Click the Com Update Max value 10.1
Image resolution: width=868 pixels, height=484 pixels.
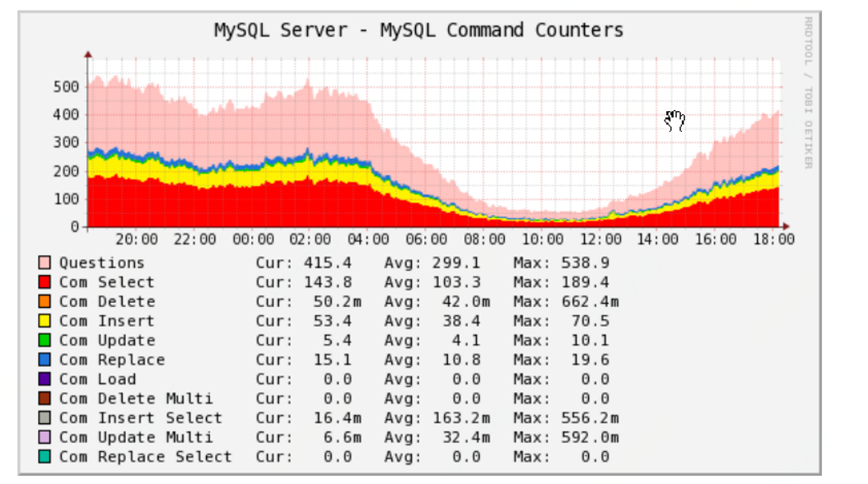(x=590, y=340)
